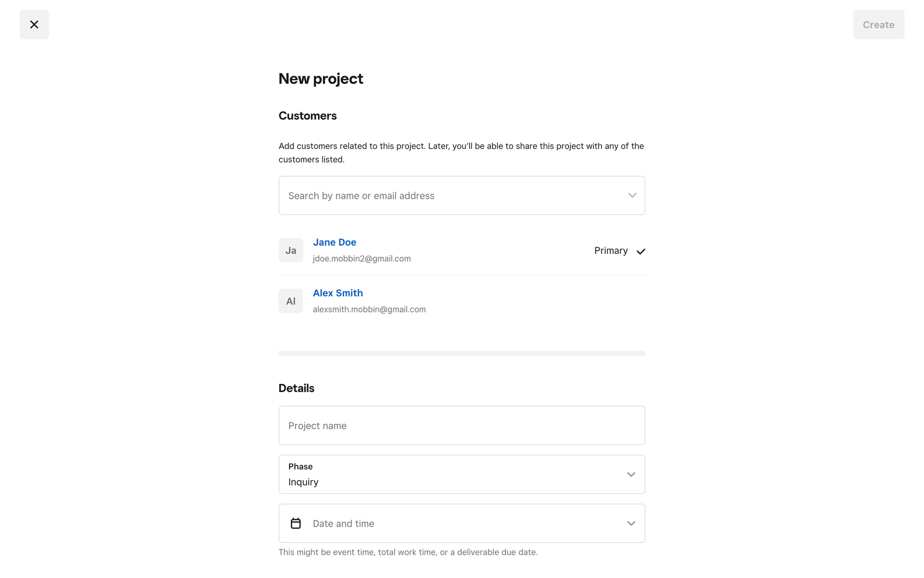924x578 pixels.
Task: Expand the customer search dropdown chevron
Action: click(x=632, y=196)
